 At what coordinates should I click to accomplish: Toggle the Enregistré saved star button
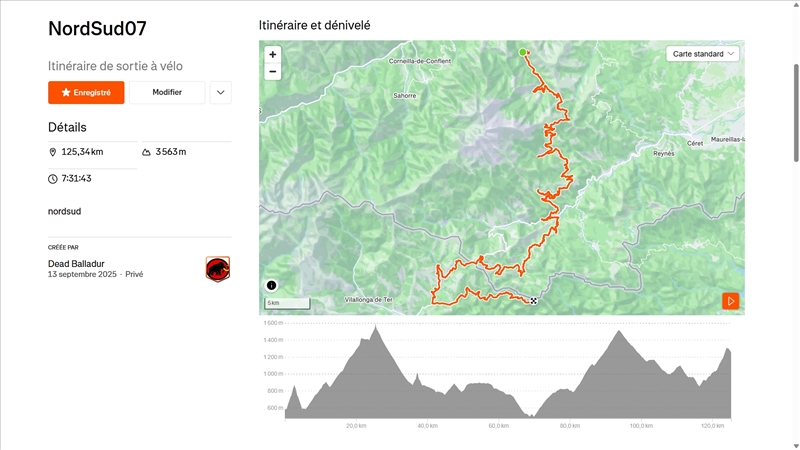click(86, 92)
